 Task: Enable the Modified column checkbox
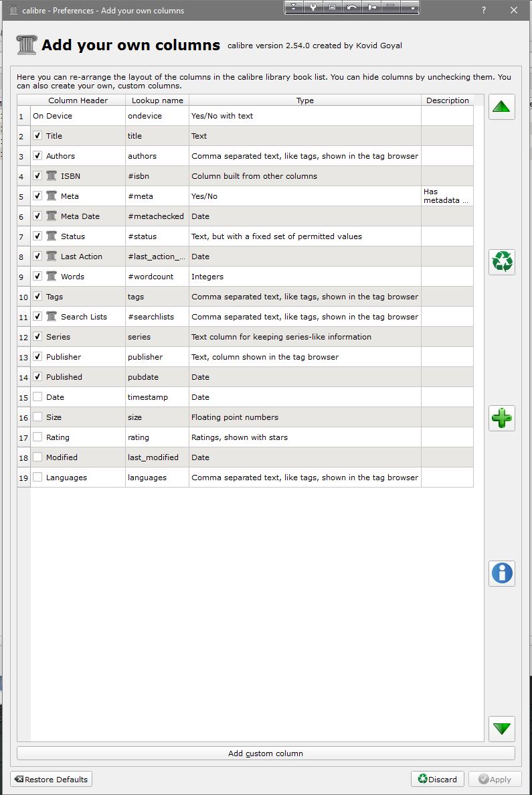[x=37, y=457]
